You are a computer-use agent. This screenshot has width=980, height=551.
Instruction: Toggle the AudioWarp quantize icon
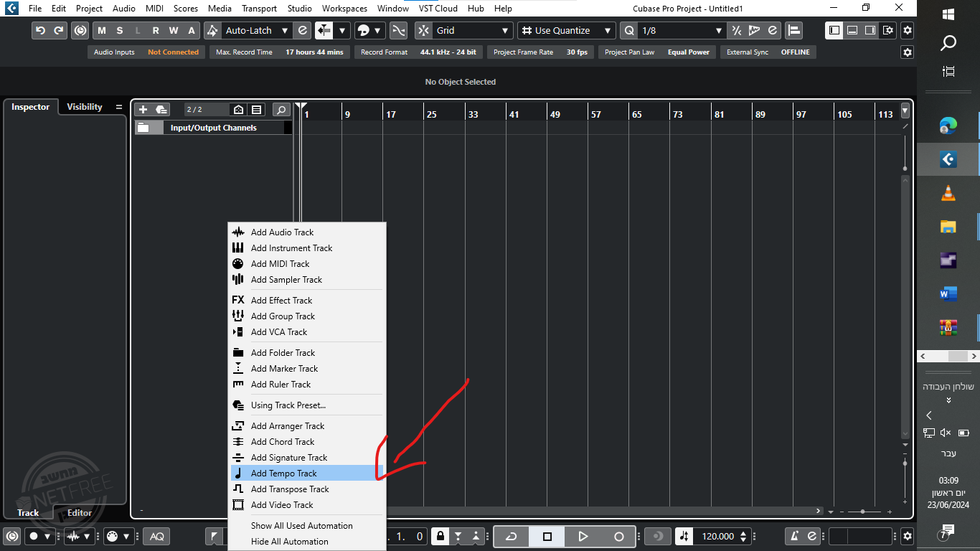(x=754, y=31)
